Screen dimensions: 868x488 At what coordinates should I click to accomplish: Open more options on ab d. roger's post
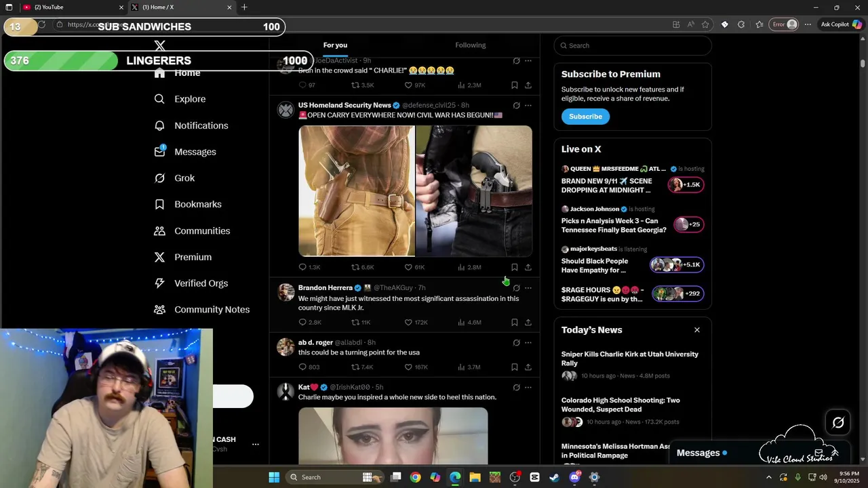(x=528, y=343)
